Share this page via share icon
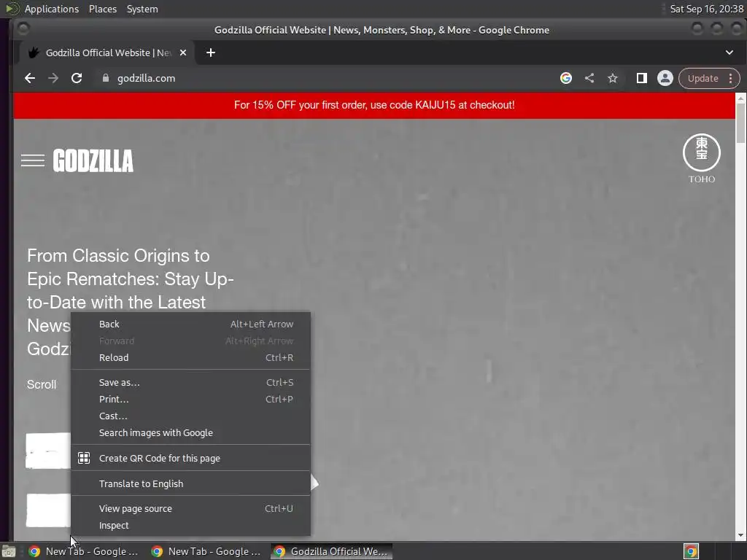Image resolution: width=747 pixels, height=560 pixels. pyautogui.click(x=589, y=78)
